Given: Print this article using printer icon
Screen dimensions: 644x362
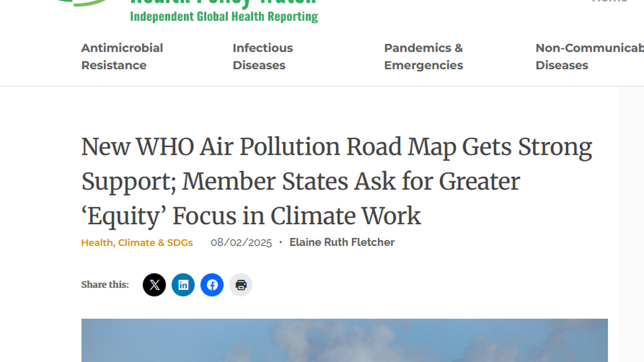Looking at the screenshot, I should (241, 285).
